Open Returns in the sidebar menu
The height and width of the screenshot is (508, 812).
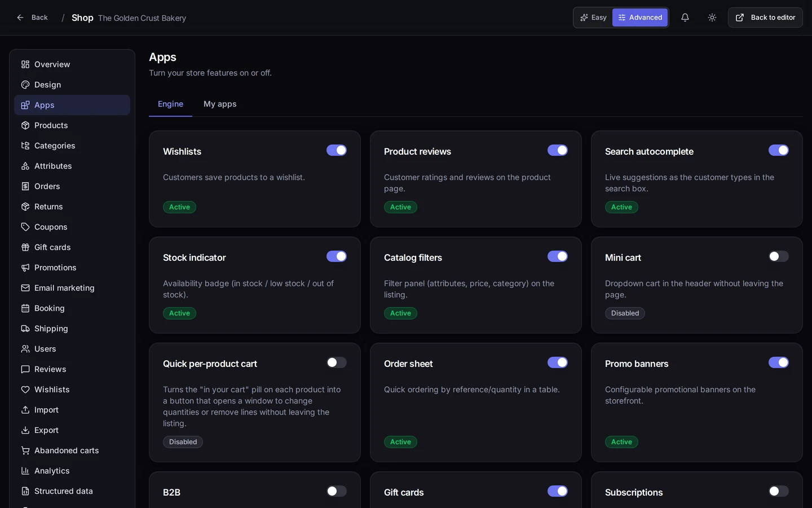(72, 207)
